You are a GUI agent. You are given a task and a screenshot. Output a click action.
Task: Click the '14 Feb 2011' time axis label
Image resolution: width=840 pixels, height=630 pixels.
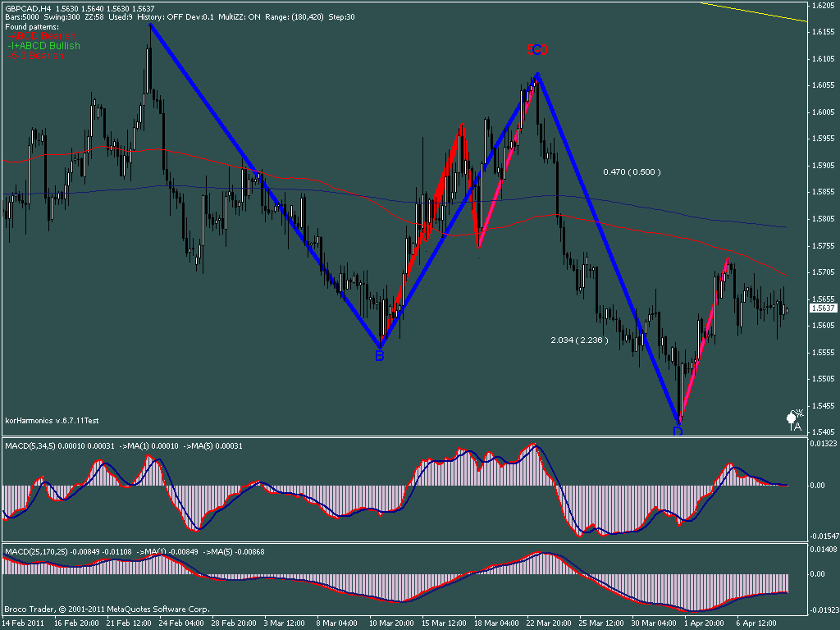coord(24,623)
